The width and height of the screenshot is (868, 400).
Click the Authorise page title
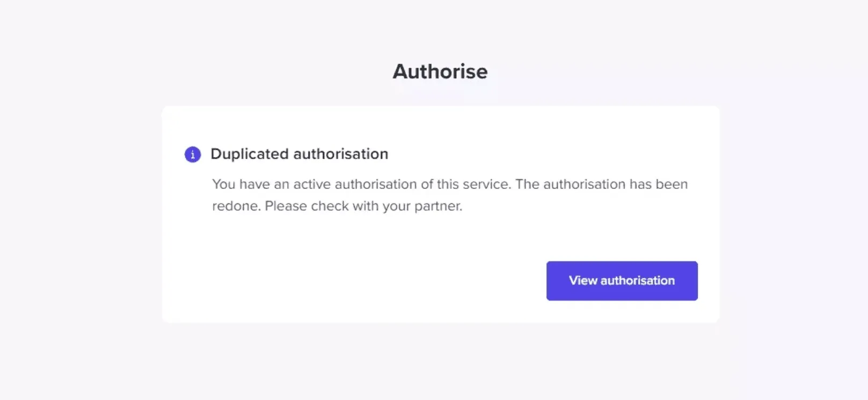(x=440, y=71)
